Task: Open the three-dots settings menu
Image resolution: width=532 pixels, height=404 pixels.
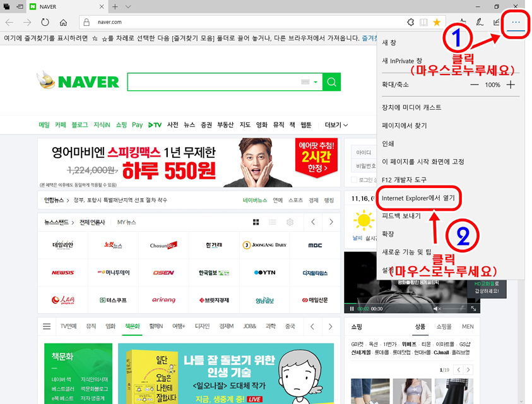Action: coord(516,22)
